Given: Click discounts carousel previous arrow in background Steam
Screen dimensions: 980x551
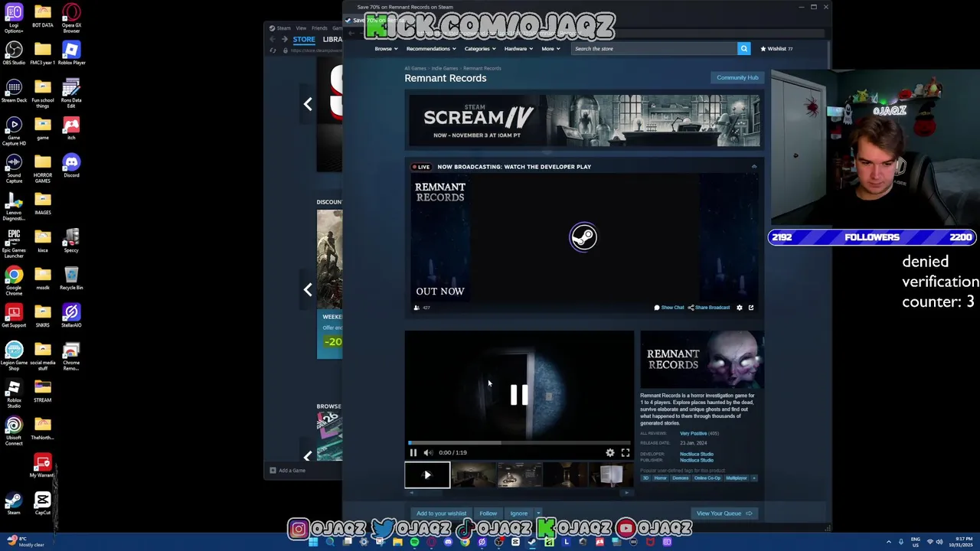Looking at the screenshot, I should pyautogui.click(x=308, y=290).
